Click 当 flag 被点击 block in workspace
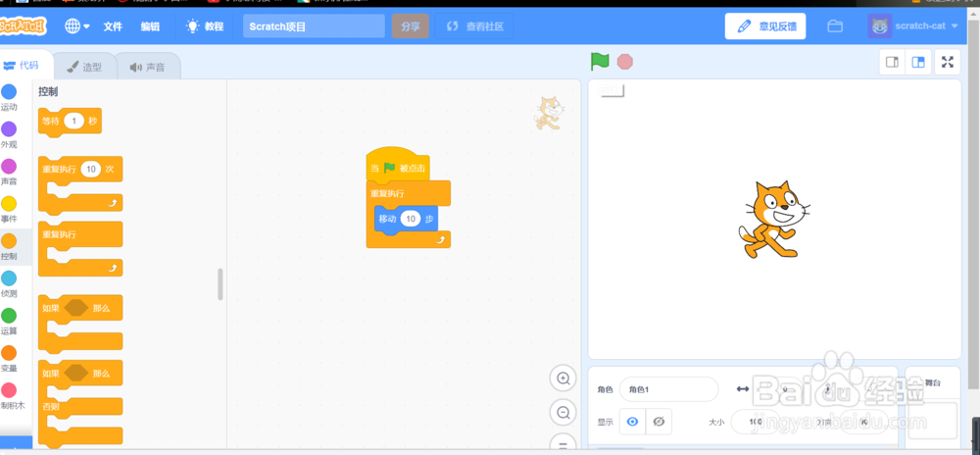Image resolution: width=980 pixels, height=455 pixels. [x=398, y=166]
